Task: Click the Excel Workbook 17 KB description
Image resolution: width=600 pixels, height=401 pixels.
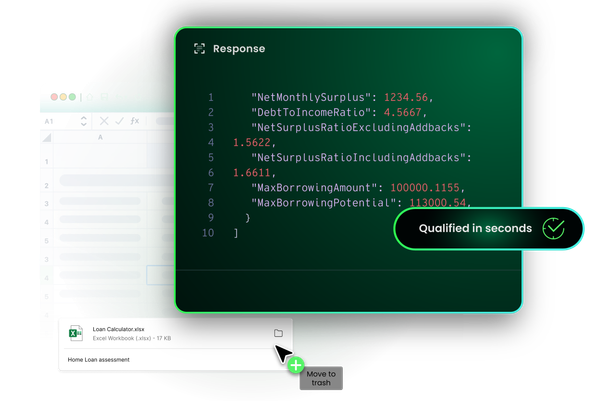Action: (x=132, y=338)
